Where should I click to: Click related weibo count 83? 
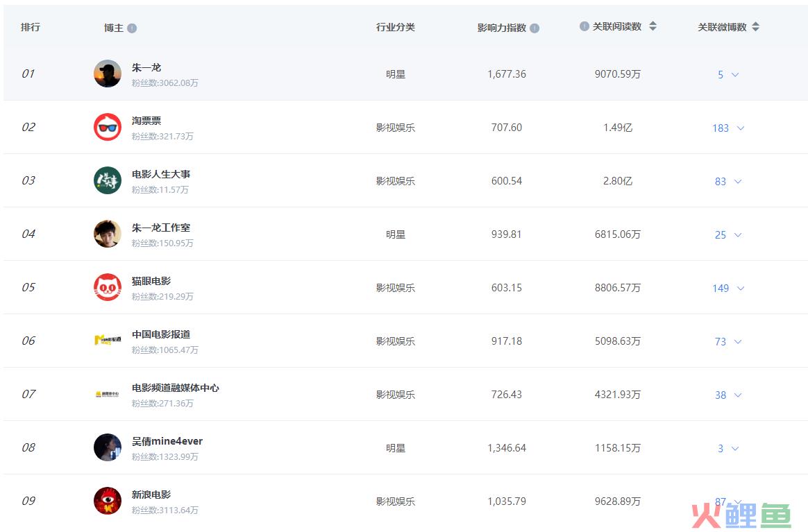click(x=721, y=182)
